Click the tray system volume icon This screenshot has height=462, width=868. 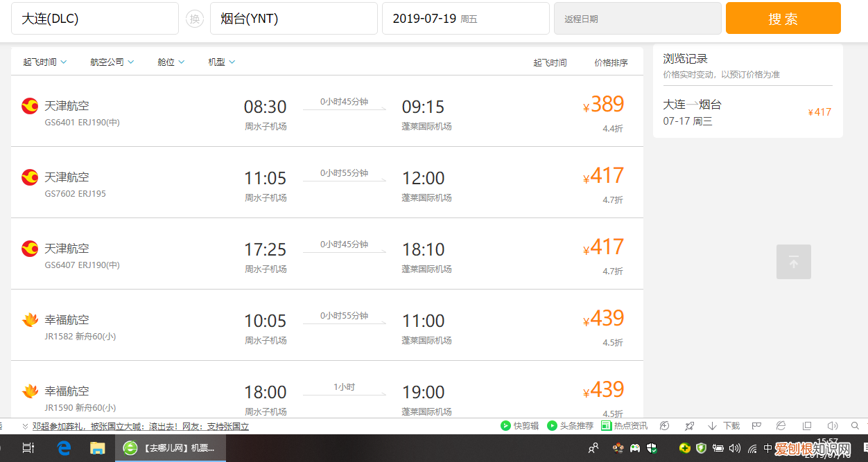click(735, 448)
